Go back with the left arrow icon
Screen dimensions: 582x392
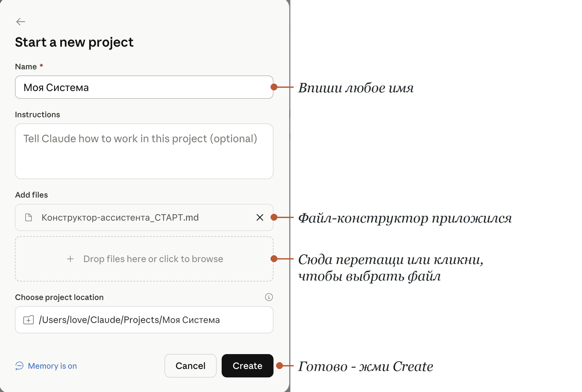[x=21, y=22]
